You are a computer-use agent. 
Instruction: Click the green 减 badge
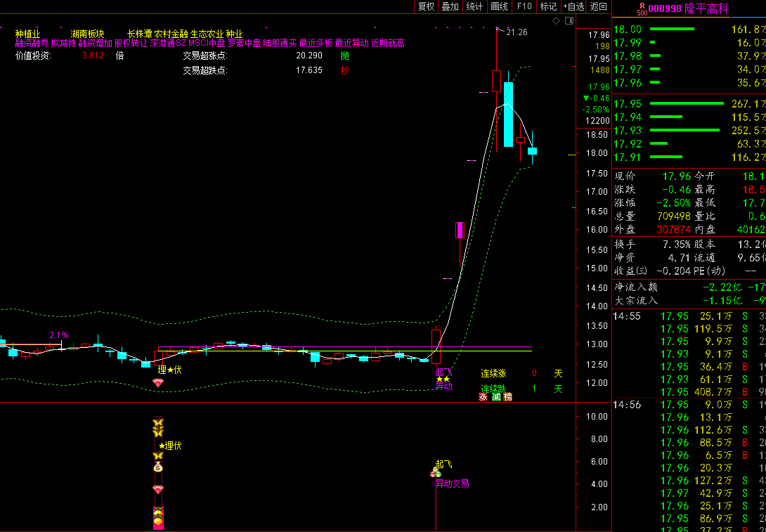[496, 396]
